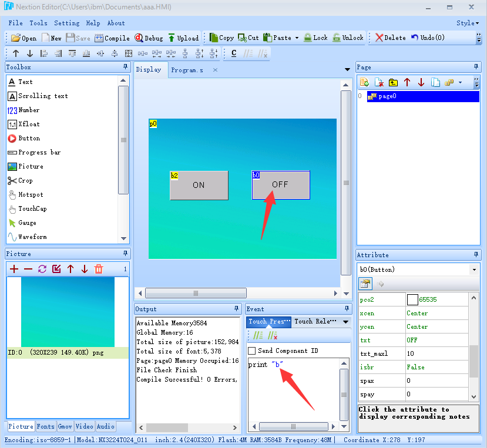
Task: Open the Setting menu
Action: coord(66,23)
